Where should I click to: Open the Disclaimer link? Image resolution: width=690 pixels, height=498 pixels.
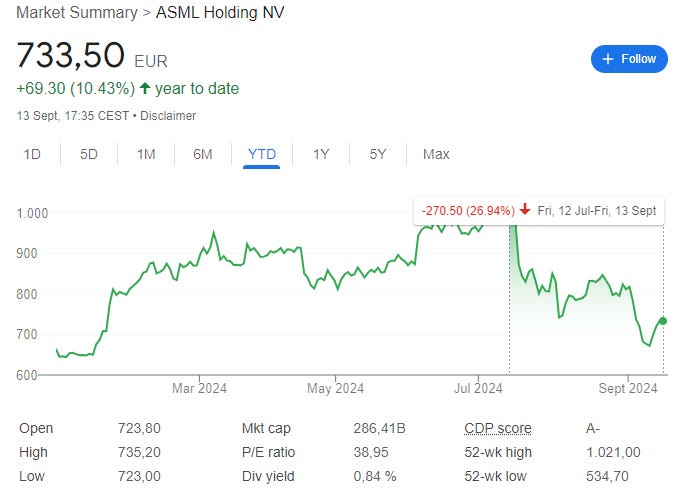pyautogui.click(x=168, y=116)
